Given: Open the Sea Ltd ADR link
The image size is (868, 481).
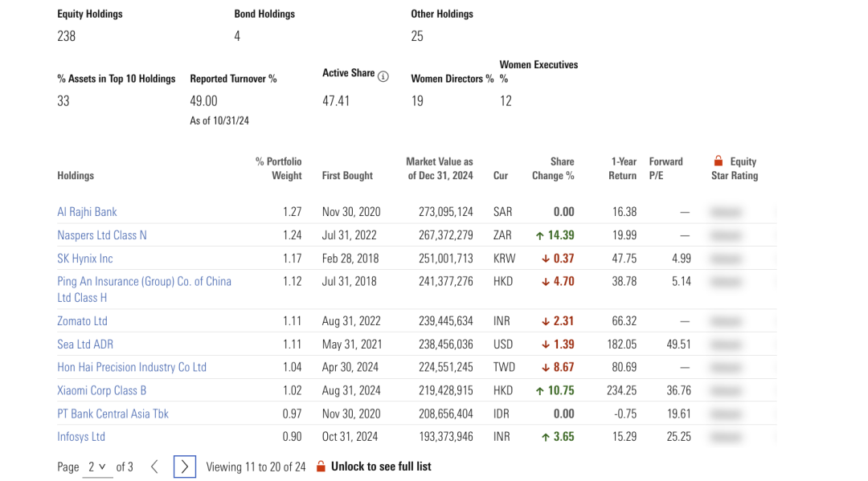Looking at the screenshot, I should tap(85, 344).
